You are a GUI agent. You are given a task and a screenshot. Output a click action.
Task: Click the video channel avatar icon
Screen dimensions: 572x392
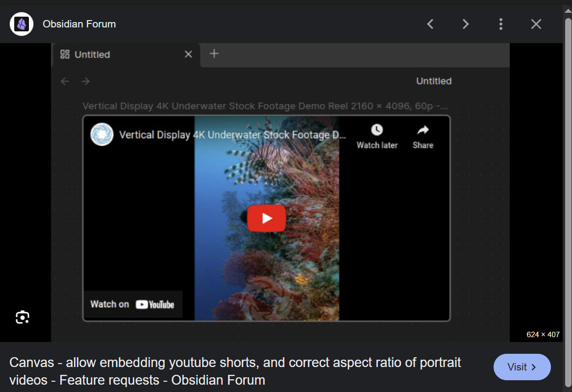(102, 134)
